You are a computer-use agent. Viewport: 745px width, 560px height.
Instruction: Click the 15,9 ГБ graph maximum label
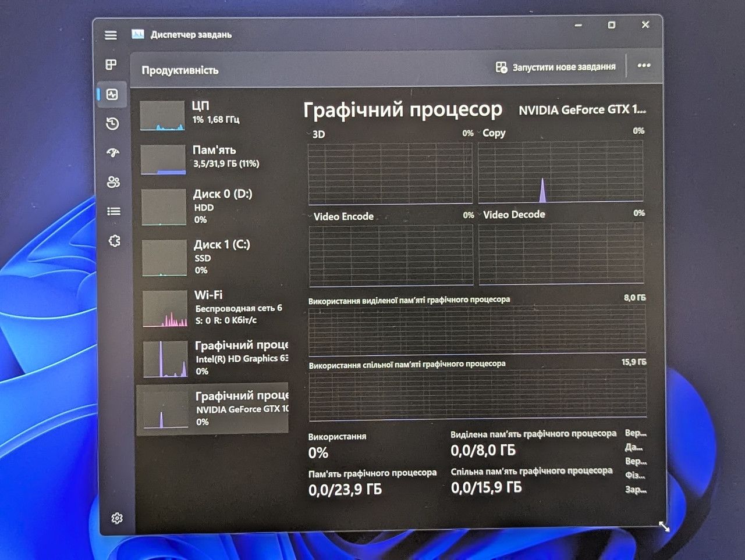[633, 362]
